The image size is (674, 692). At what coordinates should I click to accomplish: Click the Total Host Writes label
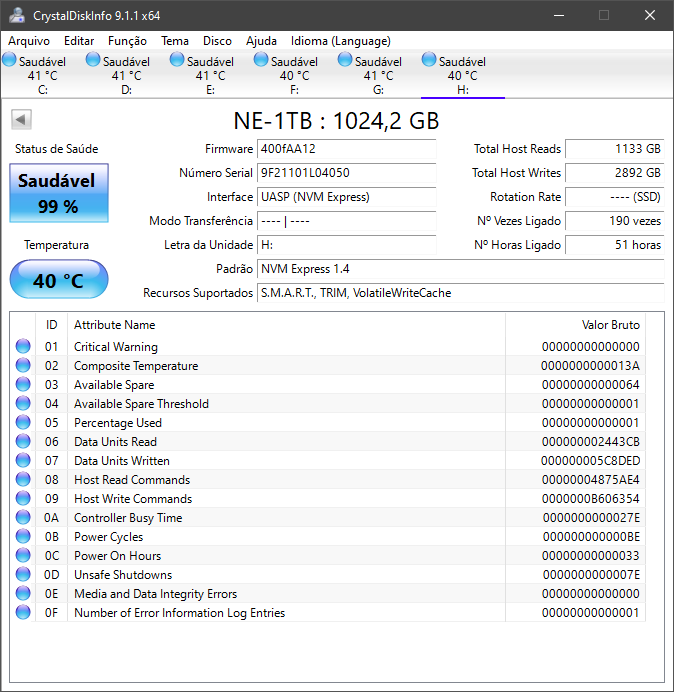click(x=516, y=173)
